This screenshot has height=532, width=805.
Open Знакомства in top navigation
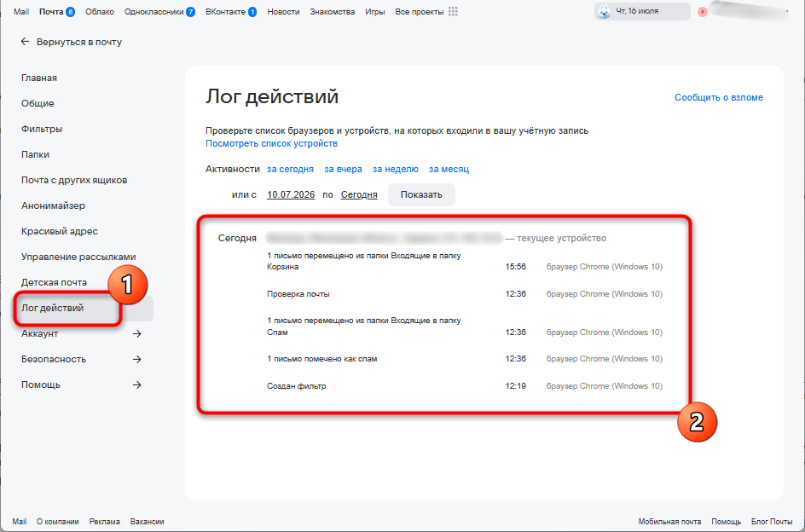pyautogui.click(x=333, y=11)
